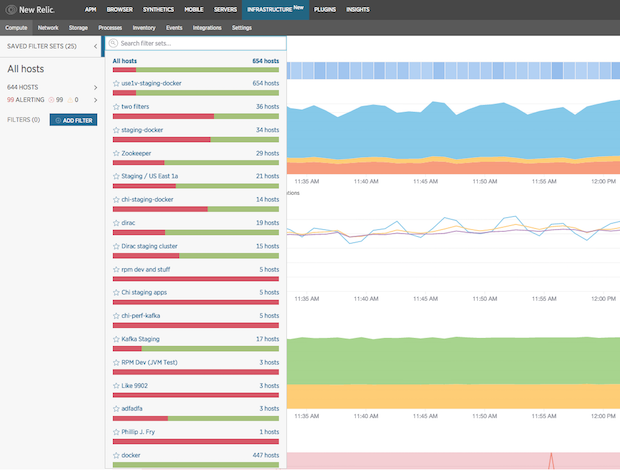Open the INFRASTRUCTURE menu
The height and width of the screenshot is (470, 620).
tap(275, 9)
